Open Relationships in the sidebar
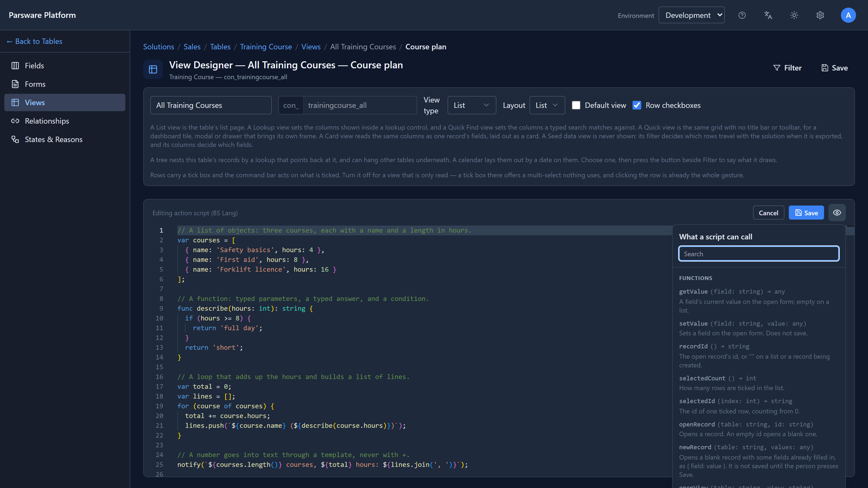868x488 pixels. pos(65,121)
